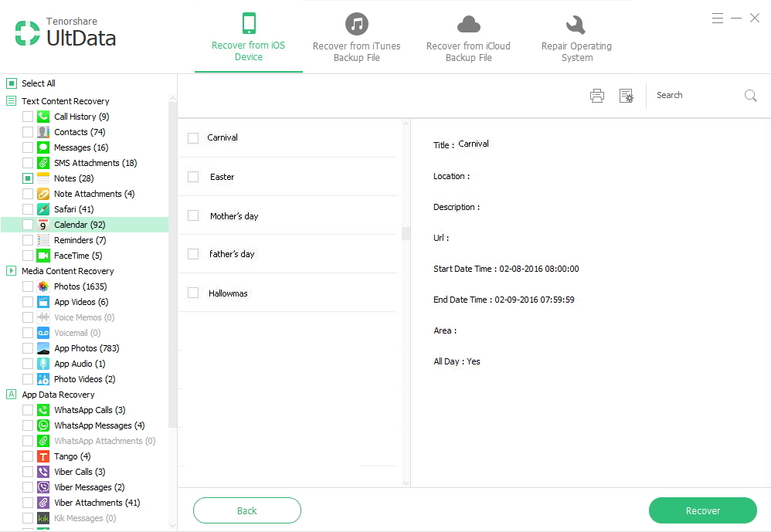Viewport: 771px width, 532px height.
Task: Click the magnifier search icon
Action: (x=750, y=96)
